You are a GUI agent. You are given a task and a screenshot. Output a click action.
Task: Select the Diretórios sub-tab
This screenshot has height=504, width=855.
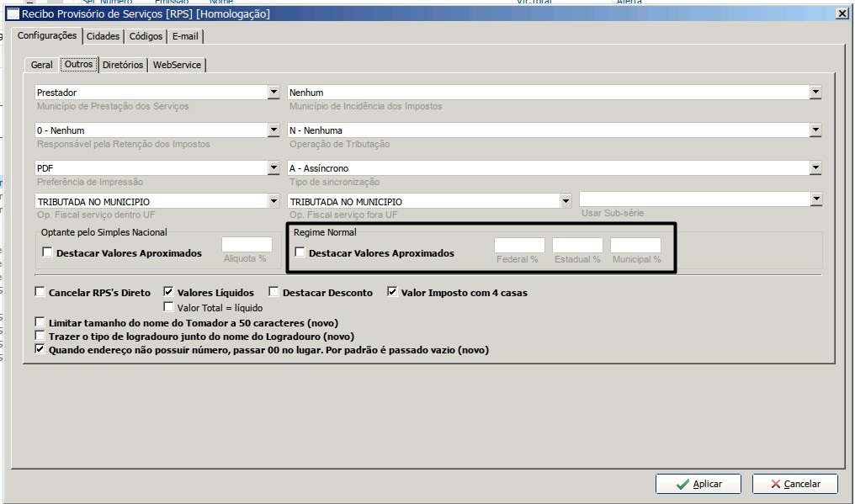pos(123,65)
